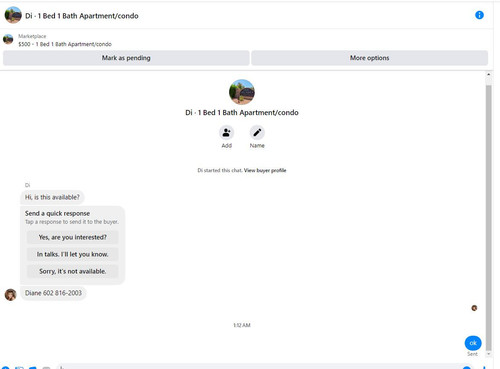Click the Mark as pending button
The image size is (500, 369).
pyautogui.click(x=126, y=58)
